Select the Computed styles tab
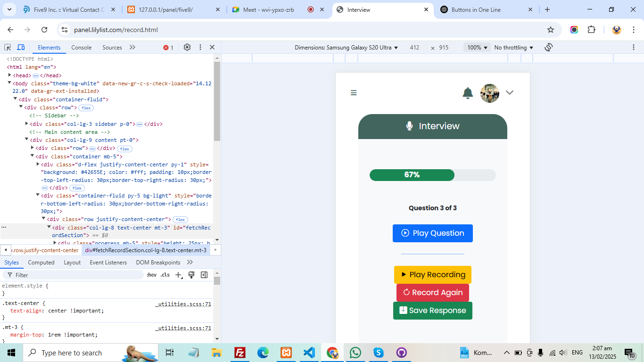Image resolution: width=644 pixels, height=362 pixels. coord(41,263)
